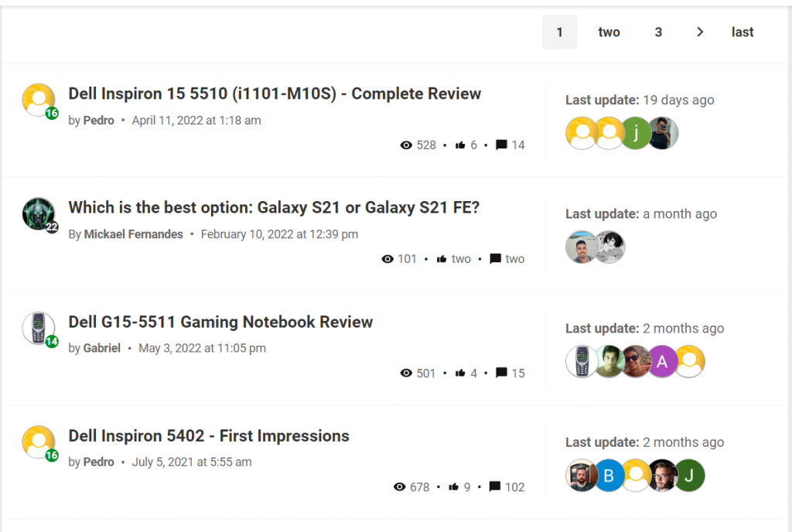Click the comments icon showing 102 replies

point(495,487)
